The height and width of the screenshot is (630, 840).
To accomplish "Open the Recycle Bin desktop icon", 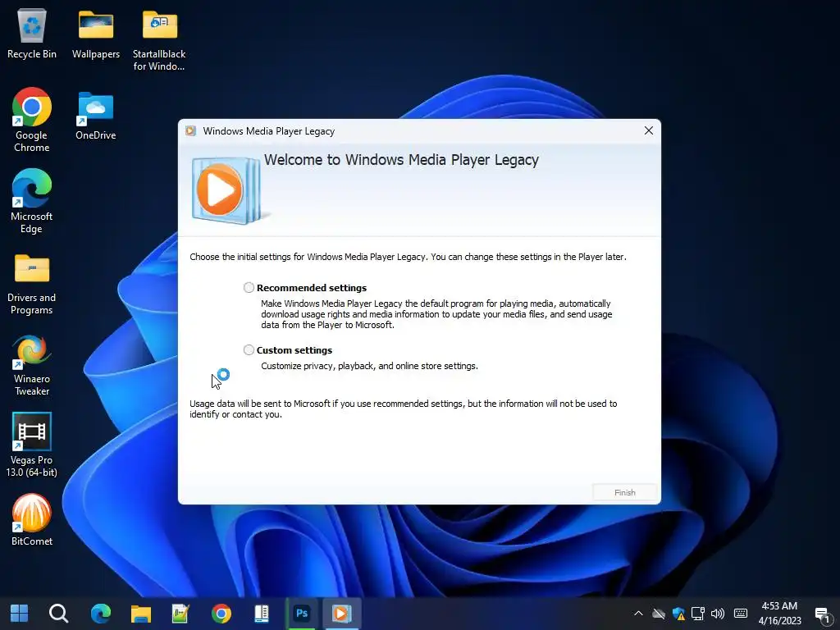I will 32,33.
